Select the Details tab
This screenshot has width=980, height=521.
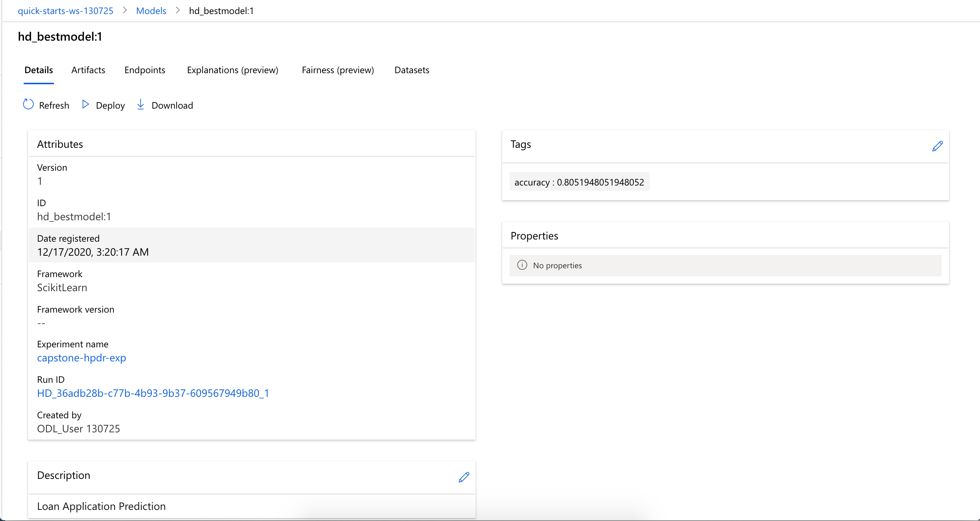click(x=38, y=70)
